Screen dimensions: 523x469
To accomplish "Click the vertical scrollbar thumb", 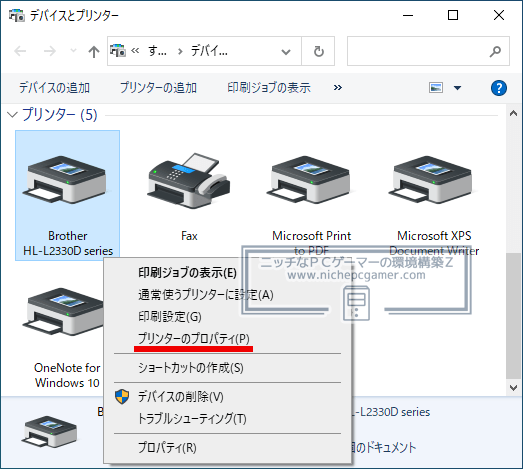I will click(513, 316).
